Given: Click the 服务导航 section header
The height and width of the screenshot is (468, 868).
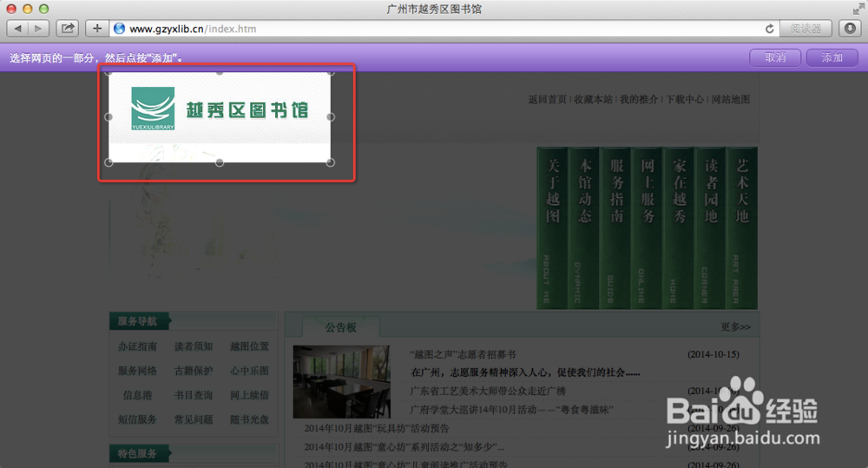Looking at the screenshot, I should 138,321.
